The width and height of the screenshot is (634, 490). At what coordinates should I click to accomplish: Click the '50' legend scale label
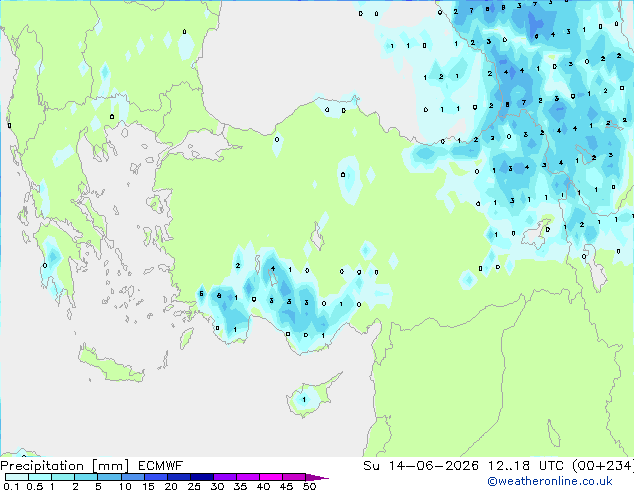pyautogui.click(x=309, y=486)
